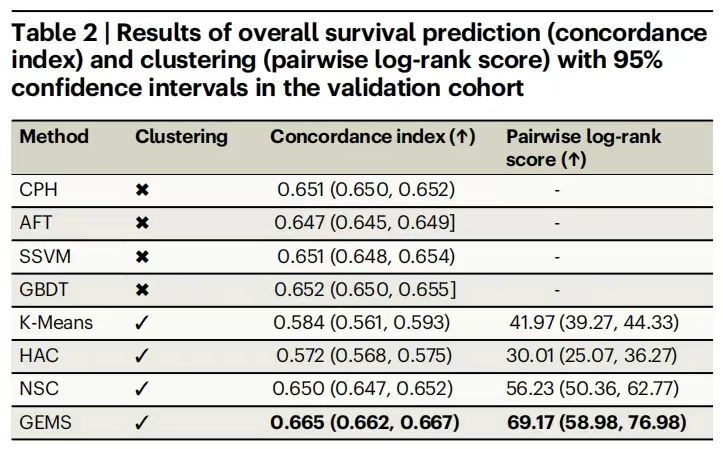The width and height of the screenshot is (723, 449).
Task: Click the check mark in the GEMS row
Action: pyautogui.click(x=142, y=422)
